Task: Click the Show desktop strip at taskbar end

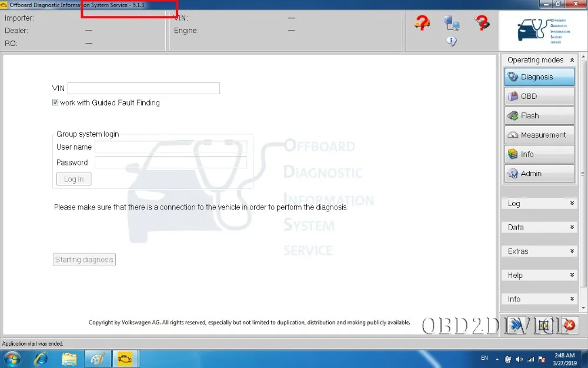Action: click(585, 359)
